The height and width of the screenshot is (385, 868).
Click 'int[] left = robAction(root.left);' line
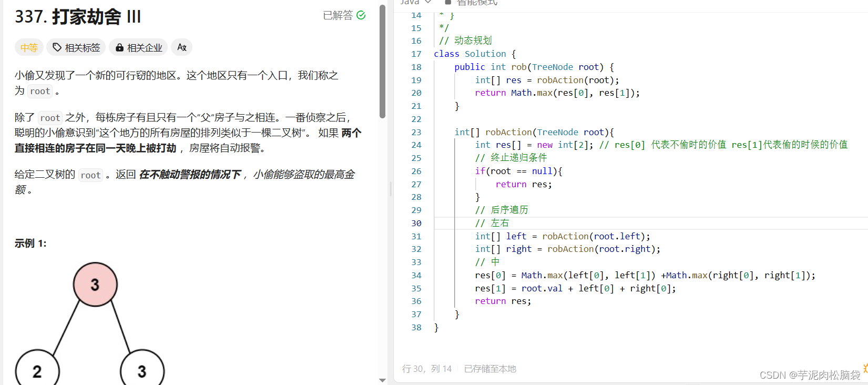[563, 236]
